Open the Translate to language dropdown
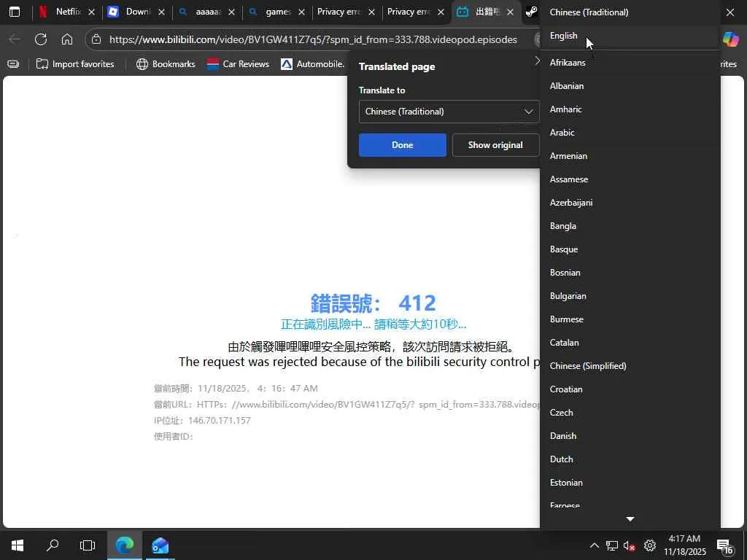This screenshot has height=560, width=747. point(449,112)
